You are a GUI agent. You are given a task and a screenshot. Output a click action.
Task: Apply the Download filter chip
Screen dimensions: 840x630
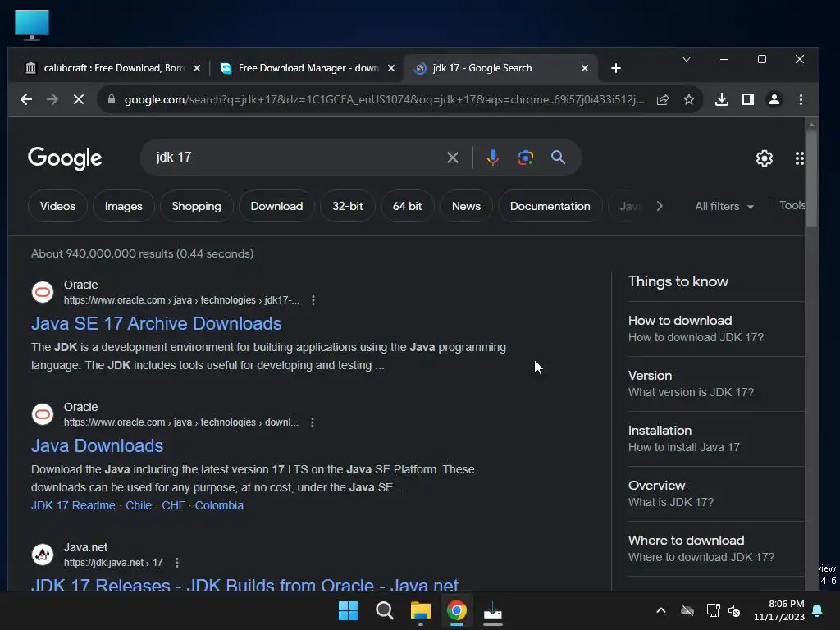coord(276,206)
